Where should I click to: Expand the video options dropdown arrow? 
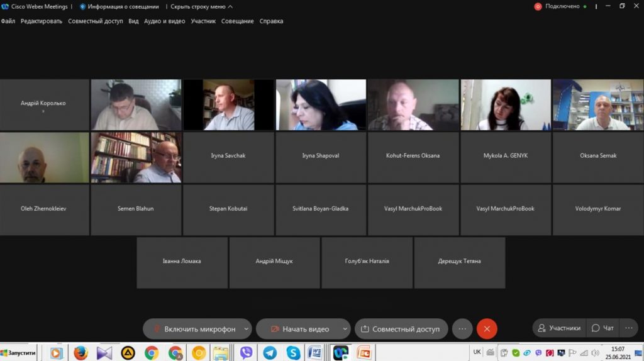coord(345,329)
